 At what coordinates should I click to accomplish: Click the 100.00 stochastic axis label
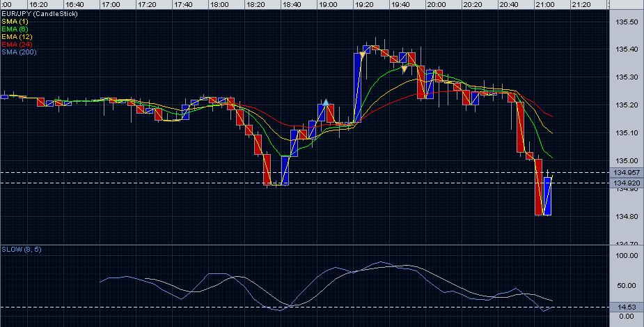(x=627, y=255)
